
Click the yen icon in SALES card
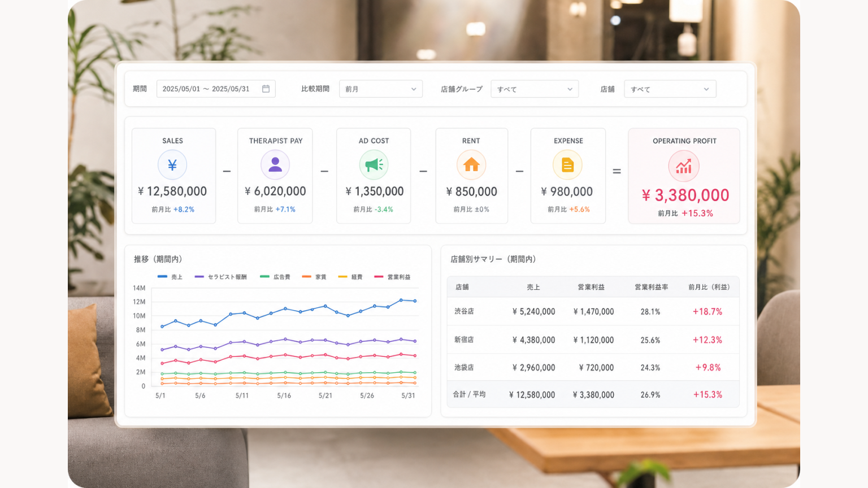172,165
